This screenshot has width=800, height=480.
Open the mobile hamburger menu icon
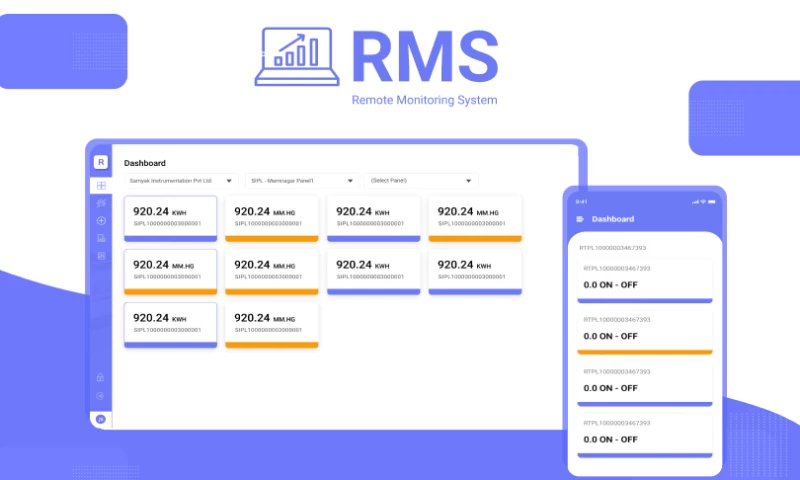(x=580, y=219)
